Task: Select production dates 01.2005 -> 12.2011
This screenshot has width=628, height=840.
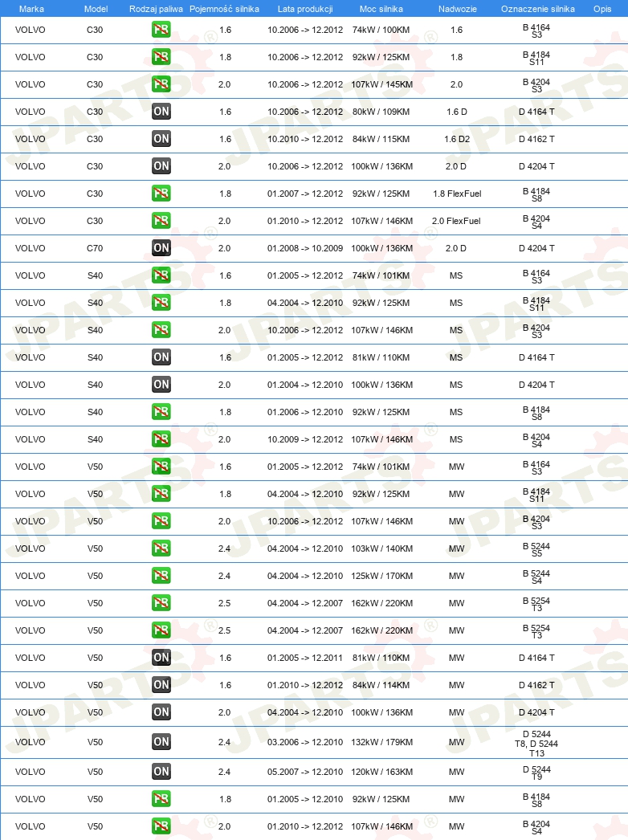Action: point(305,658)
